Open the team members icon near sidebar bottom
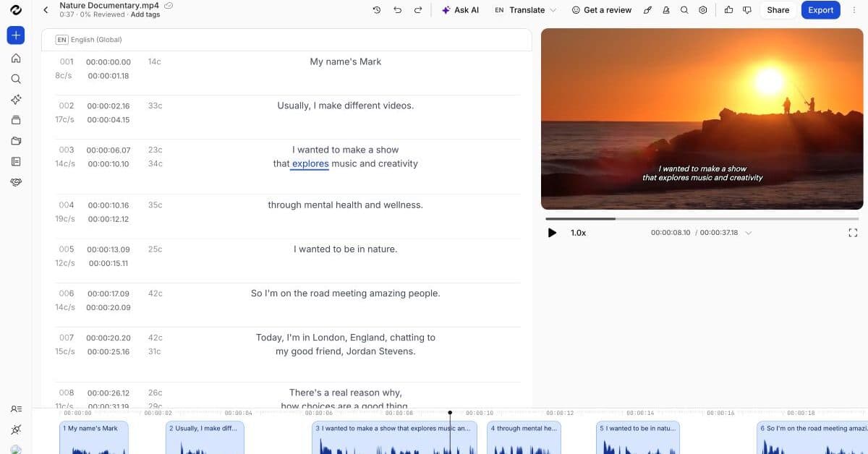 16,408
